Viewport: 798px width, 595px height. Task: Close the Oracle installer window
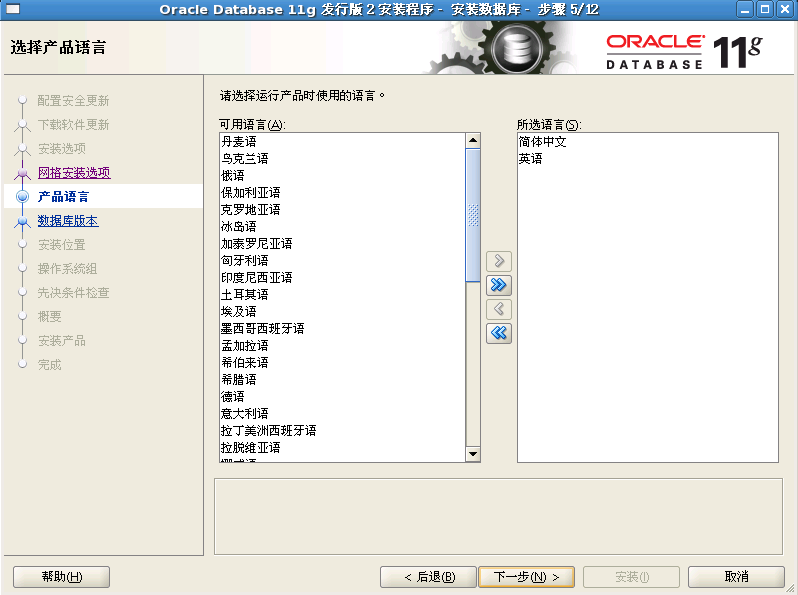(x=785, y=9)
